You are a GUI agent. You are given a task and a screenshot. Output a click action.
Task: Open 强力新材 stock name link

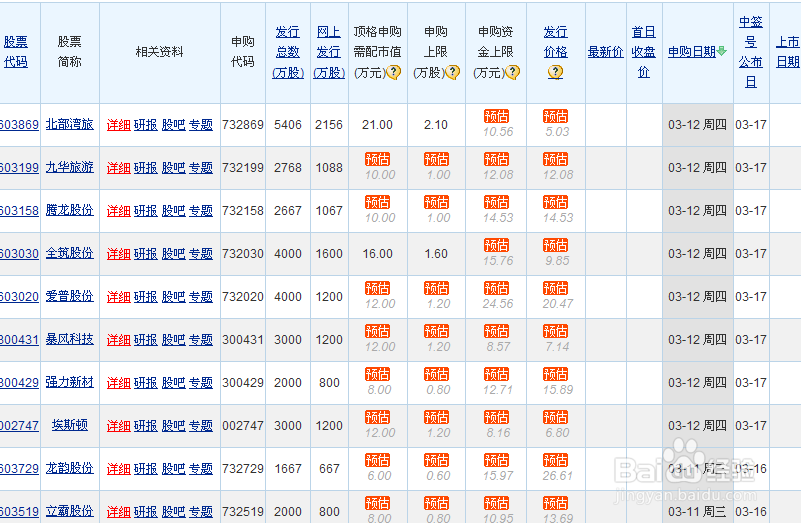click(x=69, y=382)
